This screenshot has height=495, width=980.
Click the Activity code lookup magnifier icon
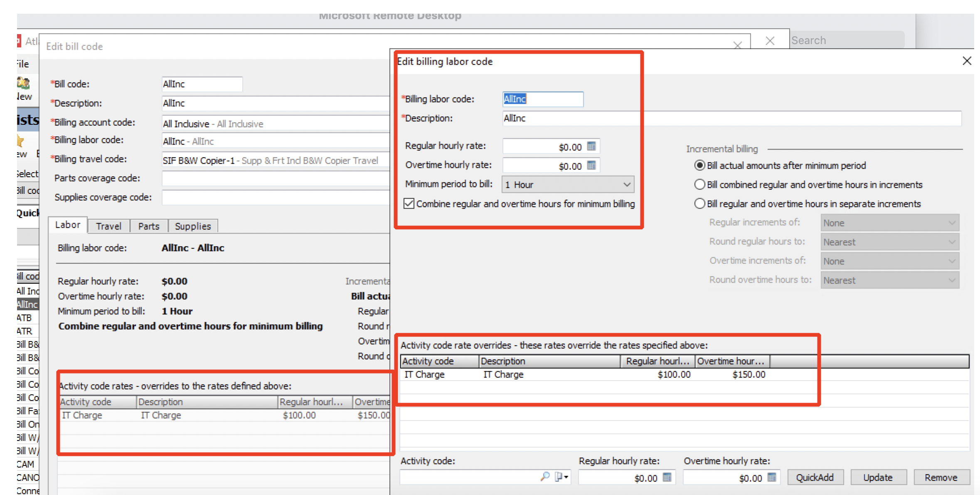point(545,477)
